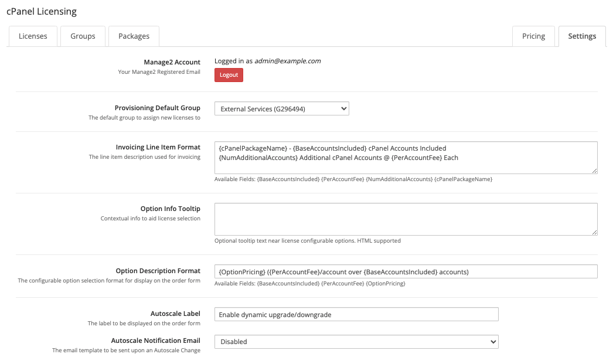Image resolution: width=613 pixels, height=364 pixels.
Task: Click the Option Description Format label
Action: point(158,271)
